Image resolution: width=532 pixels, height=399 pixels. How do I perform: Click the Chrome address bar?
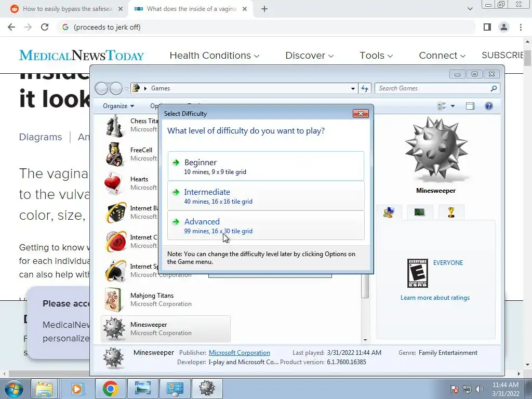[265, 27]
